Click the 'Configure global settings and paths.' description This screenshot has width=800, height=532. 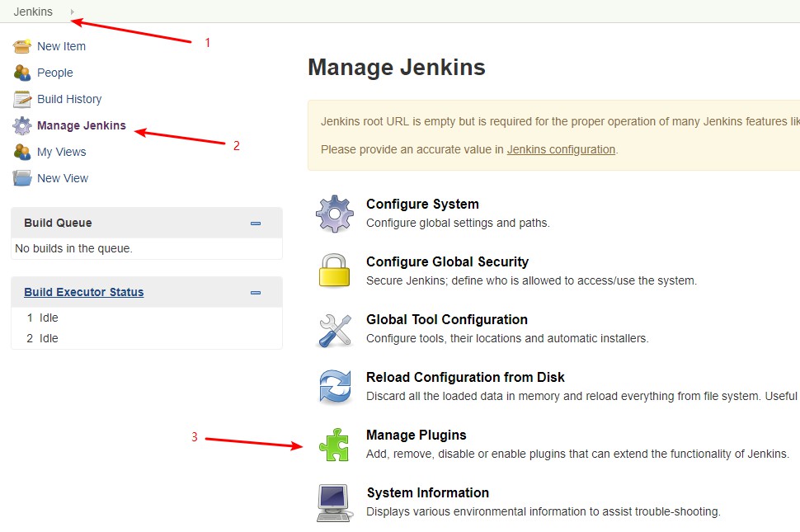click(459, 223)
